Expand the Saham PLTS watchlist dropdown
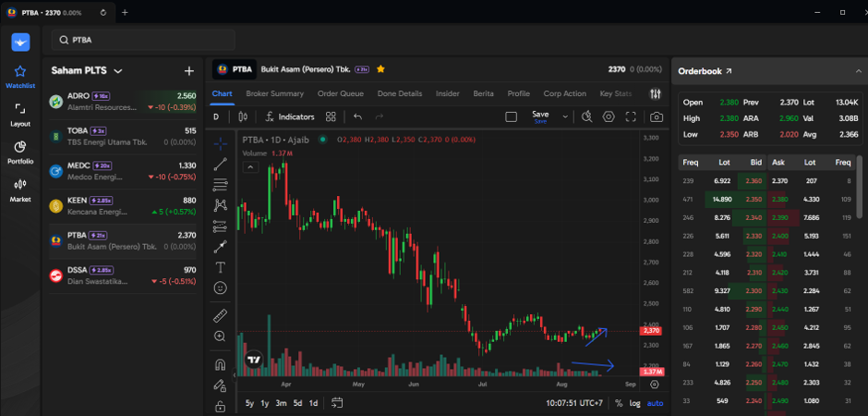 (117, 71)
